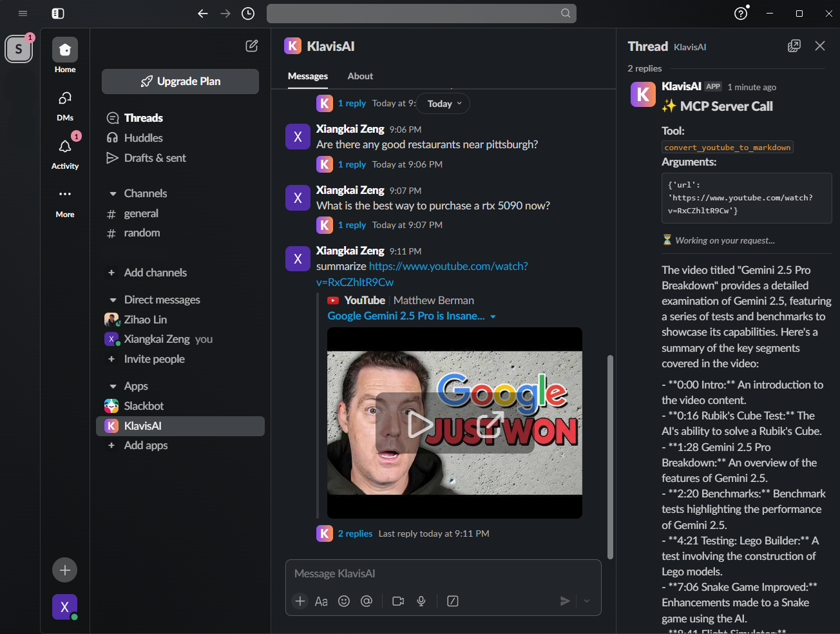Compose a new message with pencil icon
This screenshot has height=634, width=840.
pyautogui.click(x=252, y=46)
